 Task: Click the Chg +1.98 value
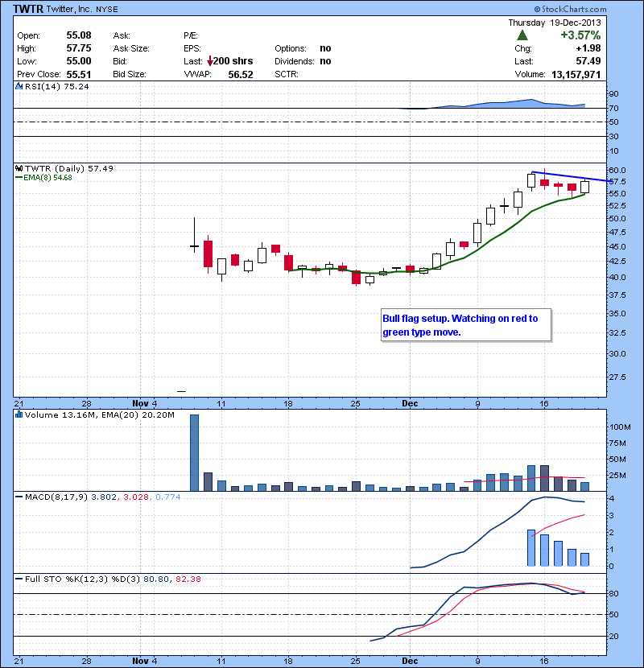tap(588, 48)
